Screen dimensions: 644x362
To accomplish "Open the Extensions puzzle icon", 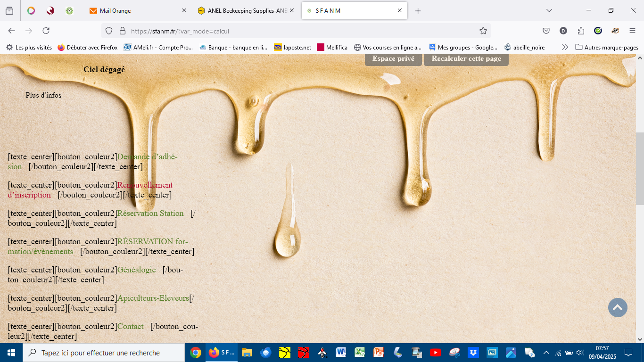I will 581,31.
